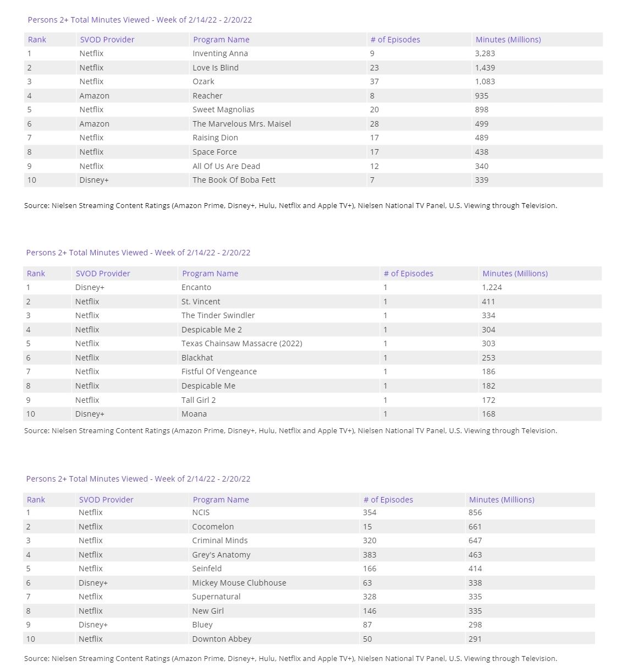Click the Downton Abbey program name
This screenshot has height=672, width=622.
pos(222,639)
